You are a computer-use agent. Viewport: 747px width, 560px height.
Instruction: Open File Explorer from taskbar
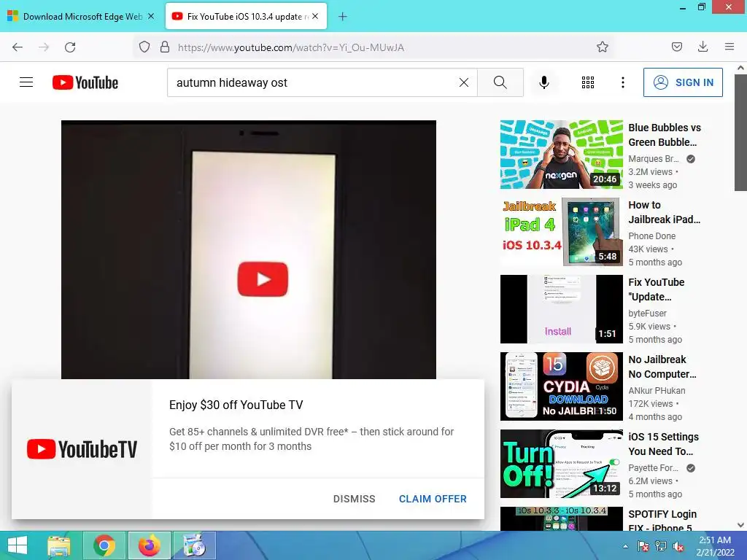[x=58, y=545]
